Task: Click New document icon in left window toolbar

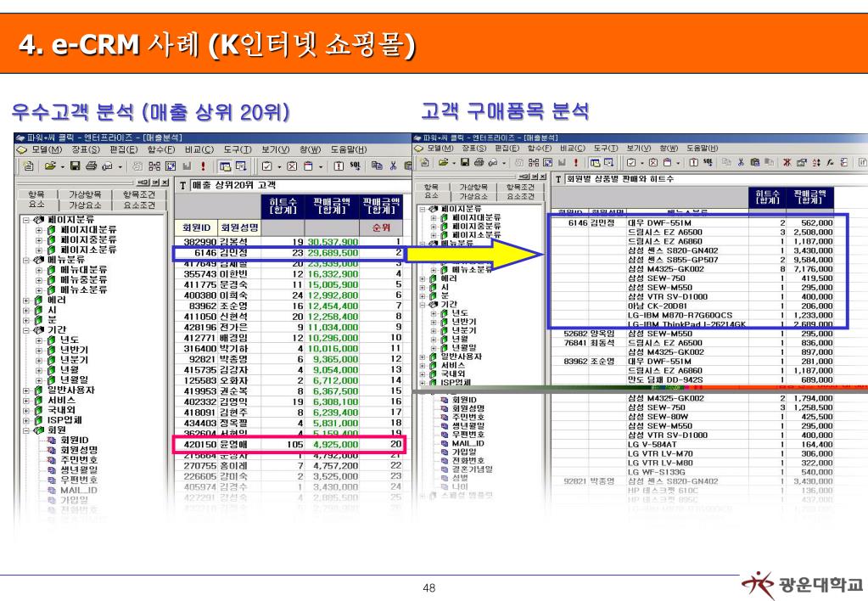Action: click(28, 166)
